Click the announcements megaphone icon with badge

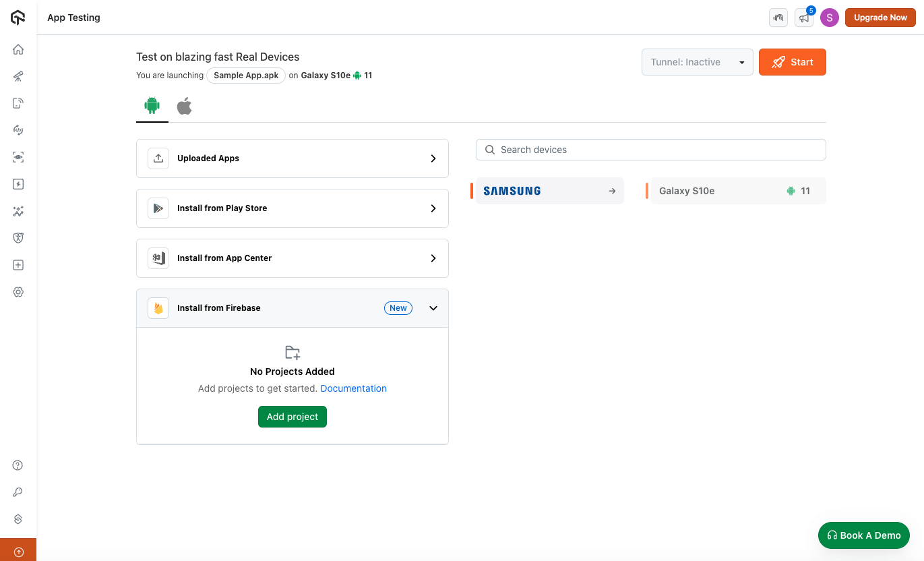point(803,18)
